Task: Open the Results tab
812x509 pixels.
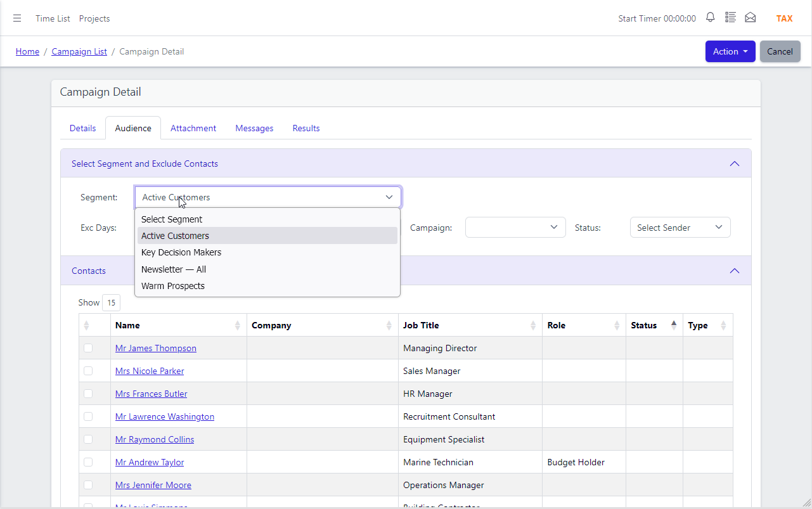Action: pos(306,128)
